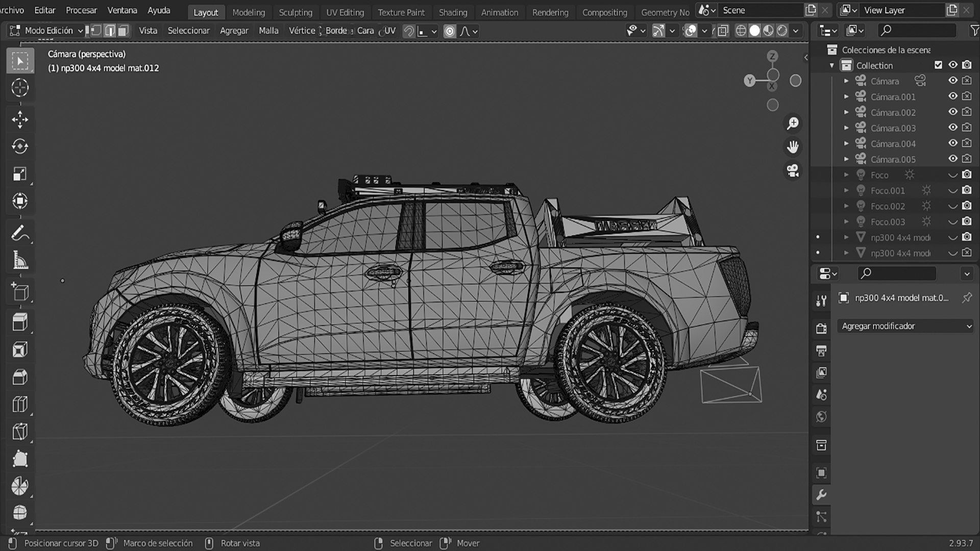This screenshot has width=980, height=551.
Task: Hide Cámara.001 in viewport
Action: (x=952, y=96)
